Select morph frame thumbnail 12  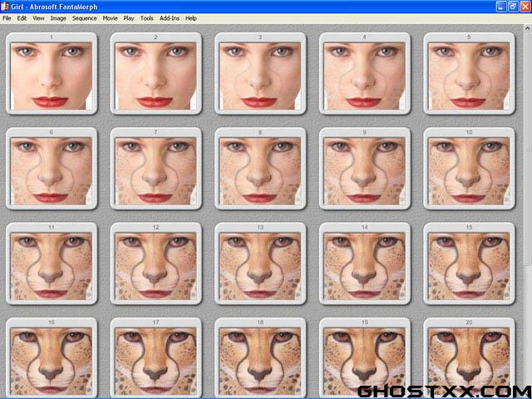(x=156, y=264)
